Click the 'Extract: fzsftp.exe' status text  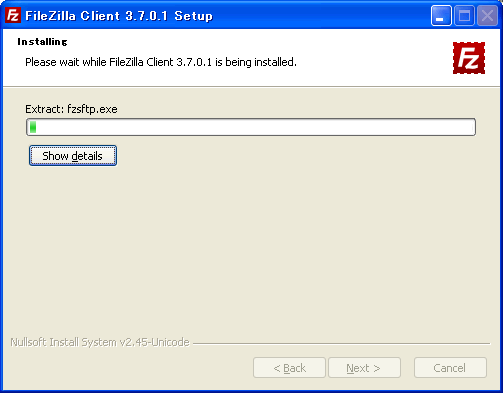[71, 109]
